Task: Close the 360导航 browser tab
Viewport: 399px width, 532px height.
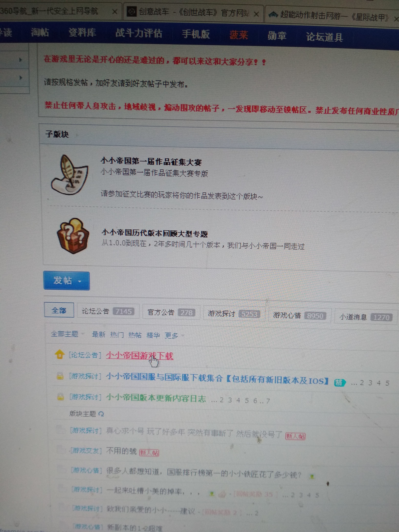Action: (115, 12)
